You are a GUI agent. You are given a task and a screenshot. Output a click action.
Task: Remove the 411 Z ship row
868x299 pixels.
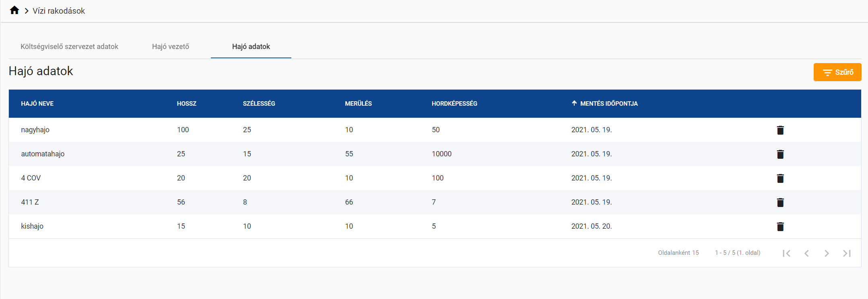[x=780, y=202]
